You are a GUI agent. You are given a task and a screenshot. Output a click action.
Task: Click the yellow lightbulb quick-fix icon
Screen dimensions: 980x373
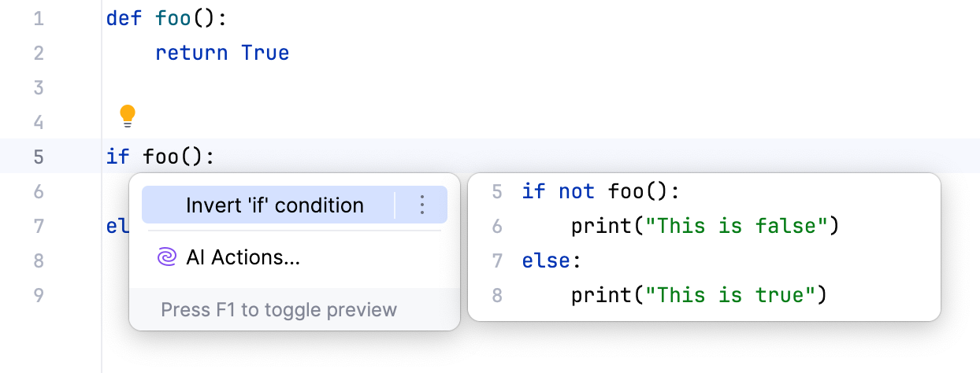[128, 116]
